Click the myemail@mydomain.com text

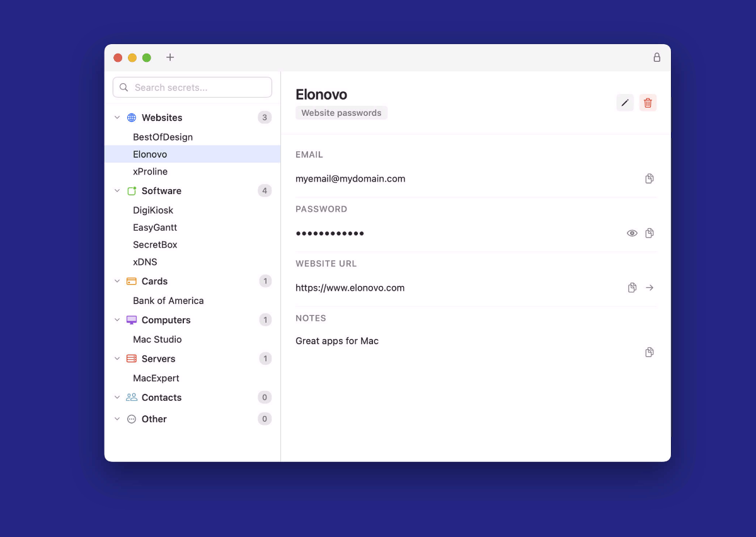350,179
